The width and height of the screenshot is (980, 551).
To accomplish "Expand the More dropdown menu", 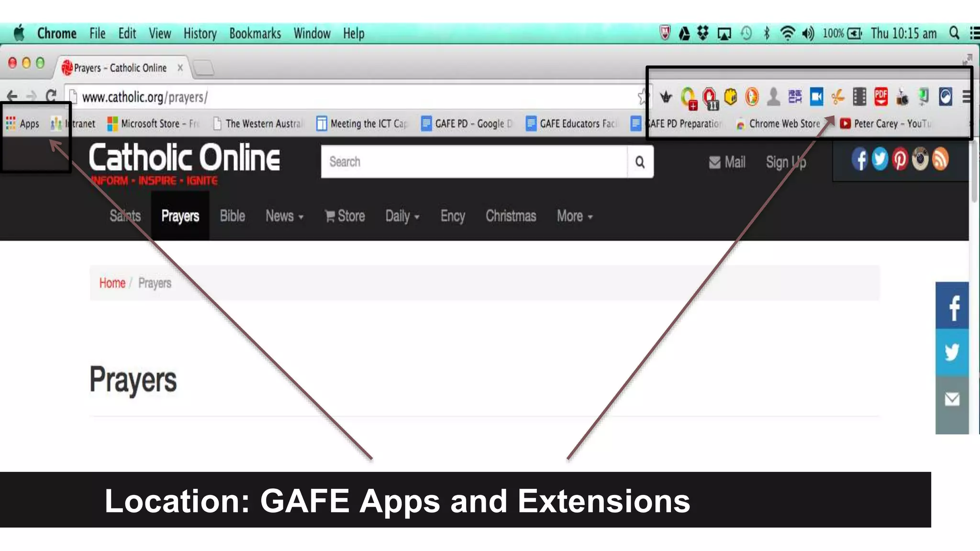I will 575,216.
